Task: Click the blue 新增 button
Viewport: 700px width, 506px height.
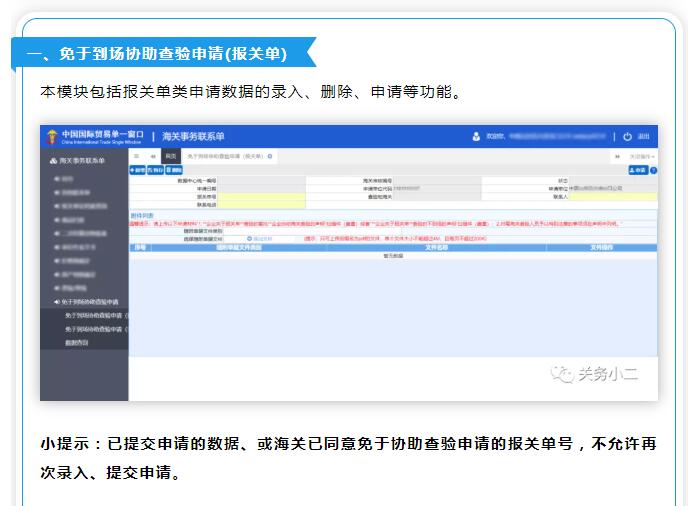Action: coord(138,171)
